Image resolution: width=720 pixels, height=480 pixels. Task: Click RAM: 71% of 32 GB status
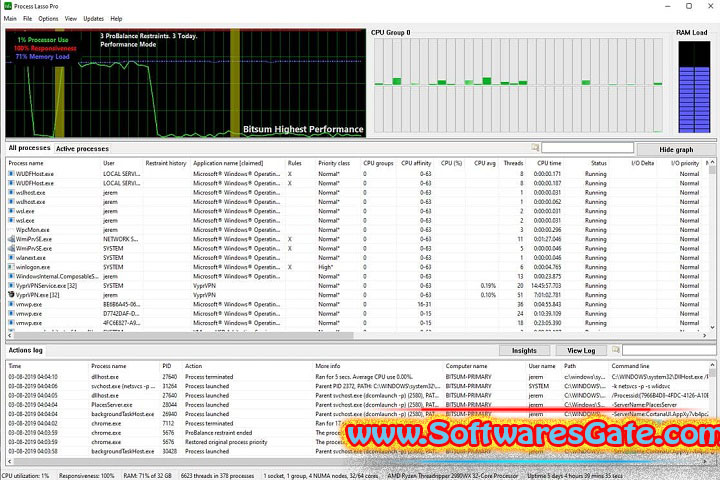(147, 476)
